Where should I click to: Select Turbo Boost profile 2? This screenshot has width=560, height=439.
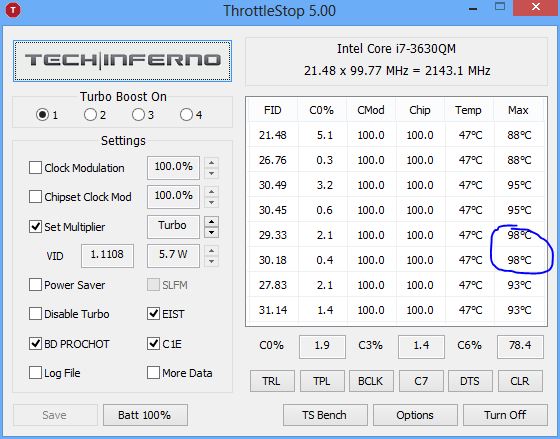pyautogui.click(x=90, y=115)
